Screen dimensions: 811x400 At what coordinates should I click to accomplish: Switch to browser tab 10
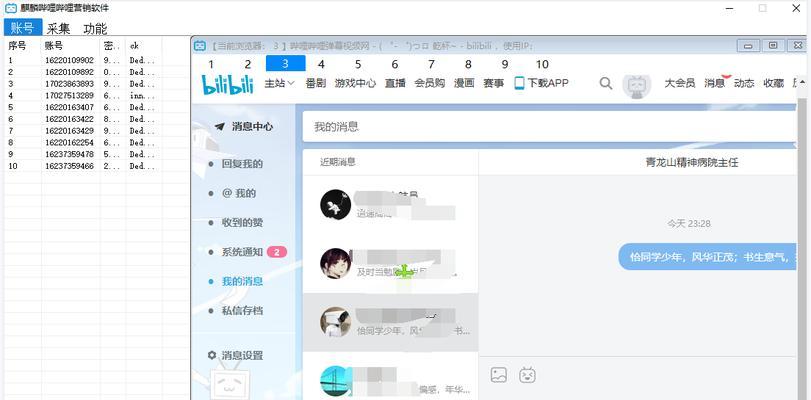(542, 64)
